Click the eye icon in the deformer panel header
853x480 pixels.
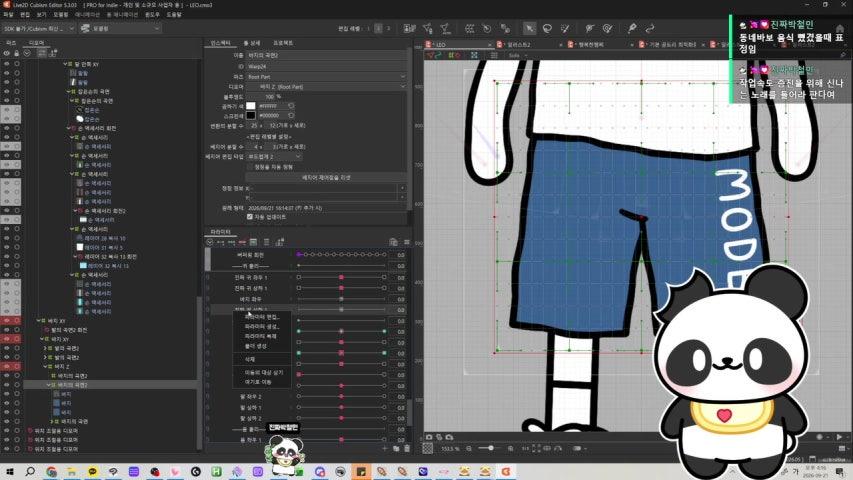(x=7, y=53)
